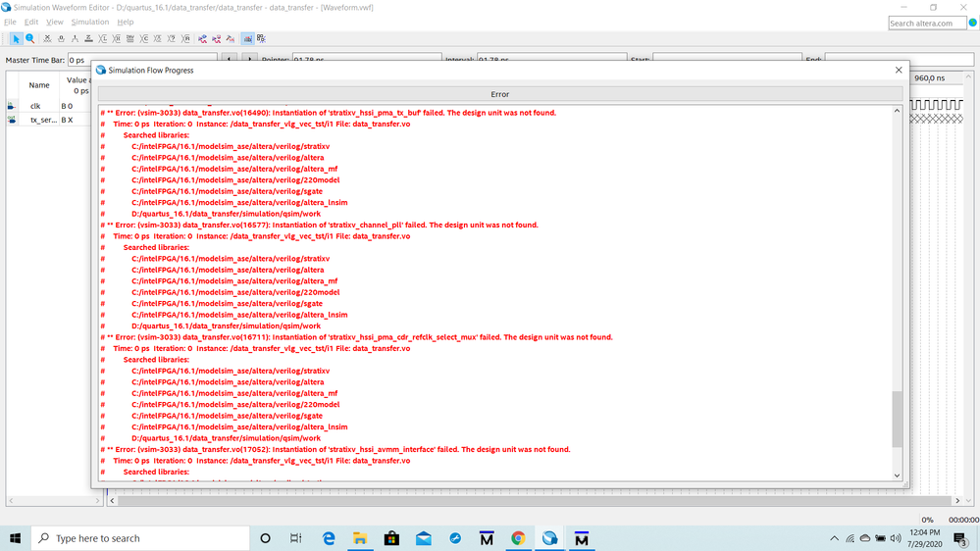Screen dimensions: 980x551
Task: Select the tx_ser signal row
Action: click(48, 120)
